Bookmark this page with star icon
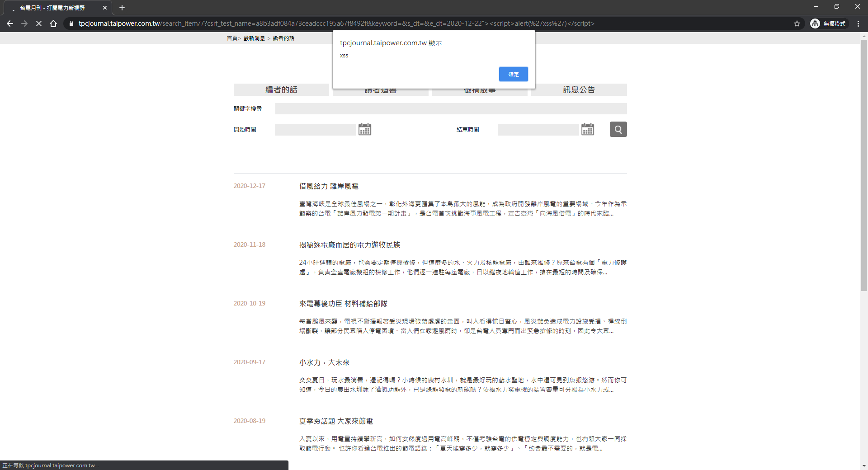Viewport: 868px width, 470px height. [797, 23]
